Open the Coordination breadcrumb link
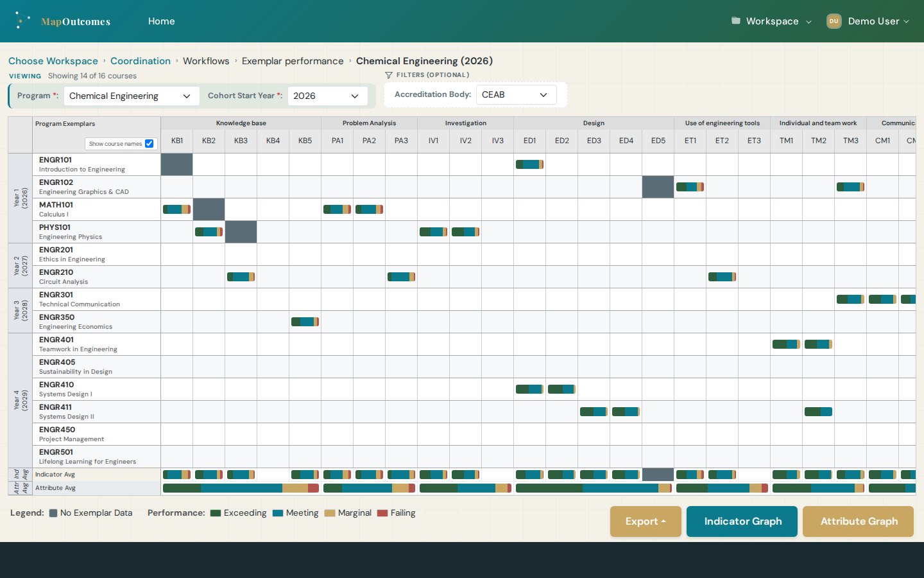Image resolution: width=924 pixels, height=578 pixels. point(141,61)
